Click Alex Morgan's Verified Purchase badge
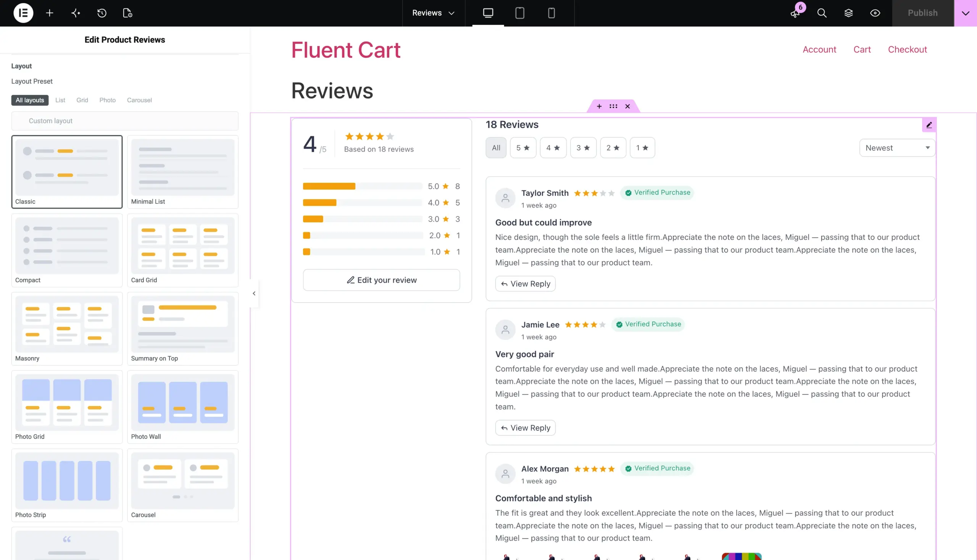This screenshot has height=560, width=977. [x=657, y=468]
